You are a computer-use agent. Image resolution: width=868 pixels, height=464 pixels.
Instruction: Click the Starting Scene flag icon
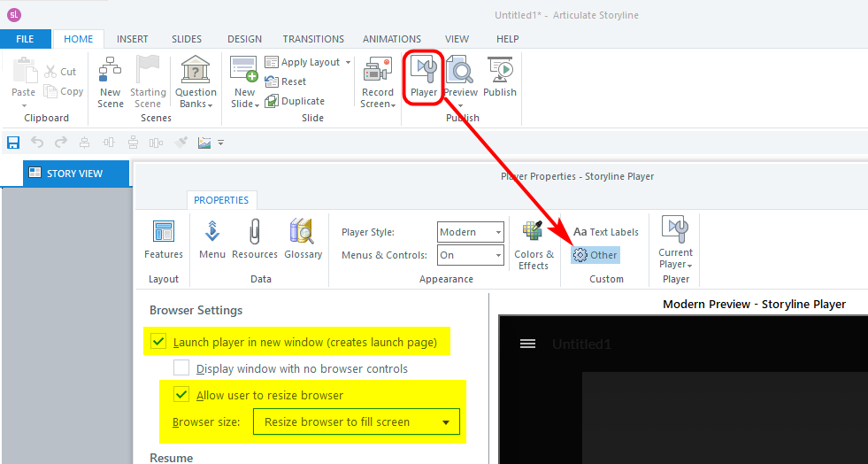click(148, 69)
